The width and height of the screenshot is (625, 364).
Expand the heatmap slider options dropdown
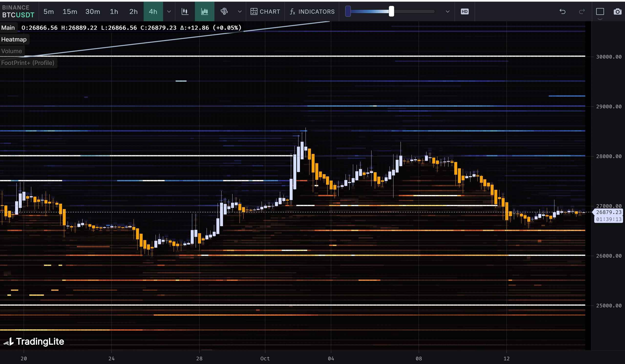pyautogui.click(x=447, y=11)
